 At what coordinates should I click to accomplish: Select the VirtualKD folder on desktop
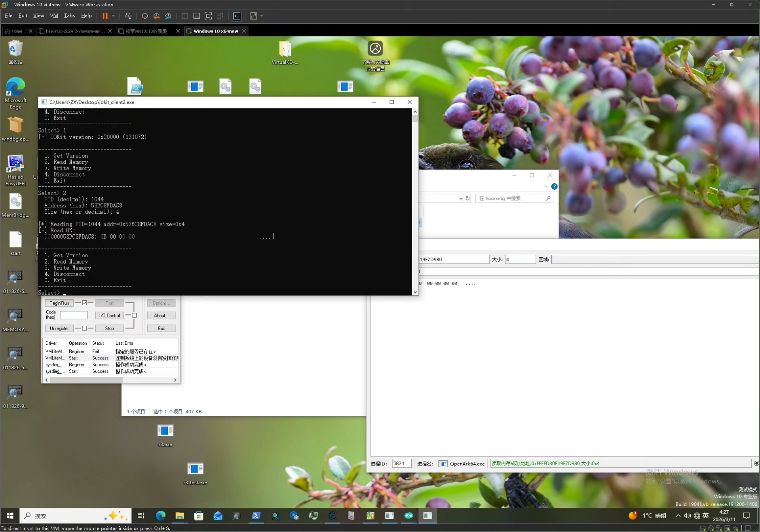click(285, 53)
